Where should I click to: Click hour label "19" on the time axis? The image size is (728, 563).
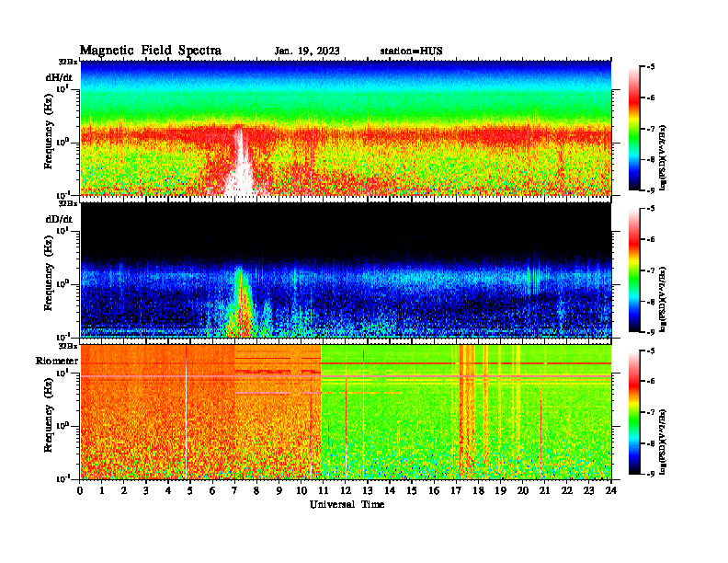(500, 490)
